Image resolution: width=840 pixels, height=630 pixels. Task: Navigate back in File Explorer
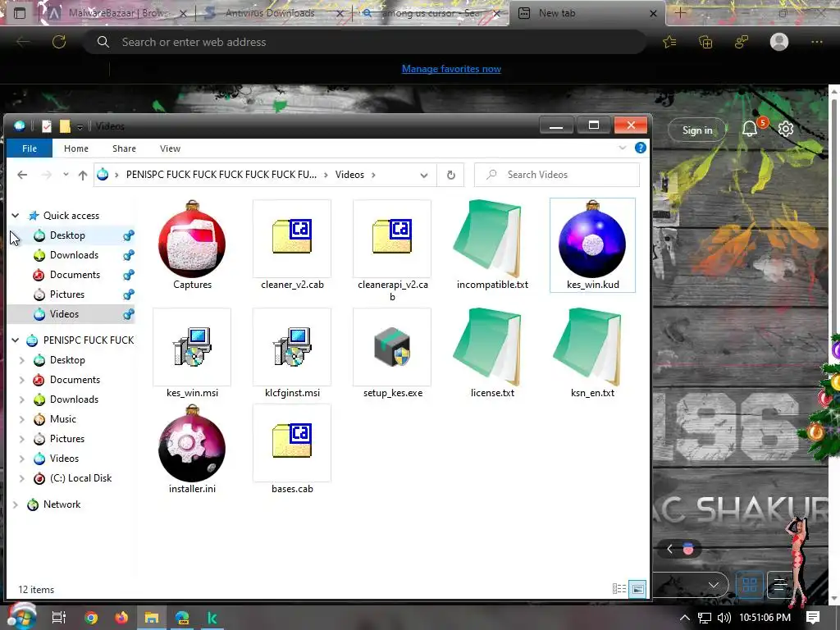click(x=22, y=175)
